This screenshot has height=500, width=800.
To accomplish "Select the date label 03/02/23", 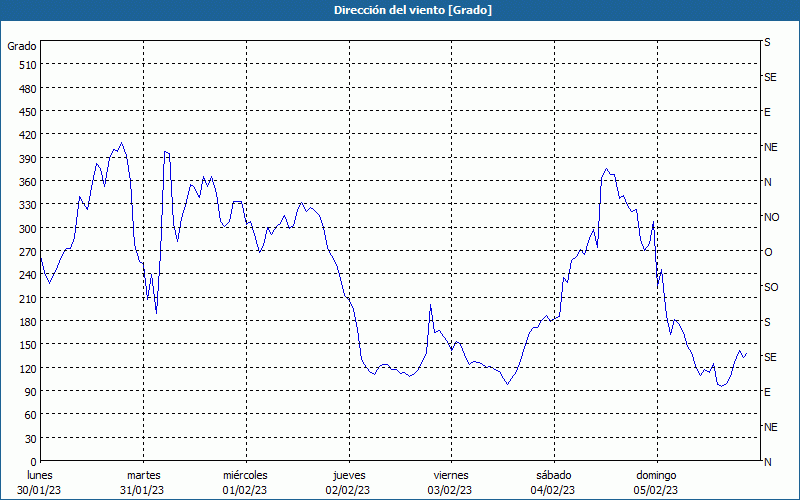I will point(451,490).
